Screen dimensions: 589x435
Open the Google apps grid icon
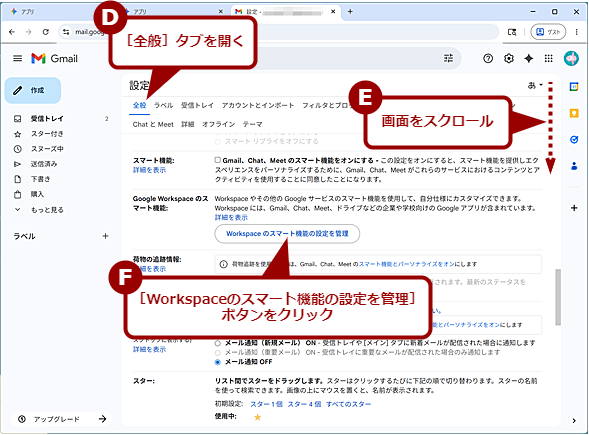point(548,59)
